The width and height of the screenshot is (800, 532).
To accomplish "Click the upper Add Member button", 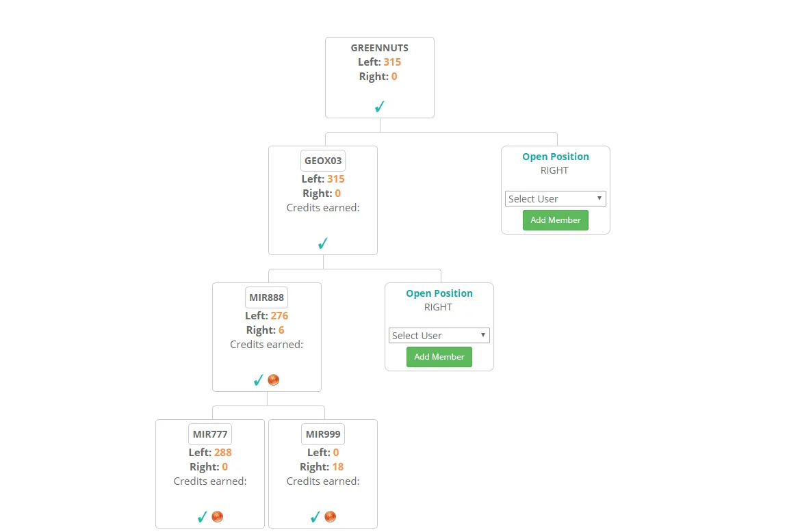I will tap(555, 220).
